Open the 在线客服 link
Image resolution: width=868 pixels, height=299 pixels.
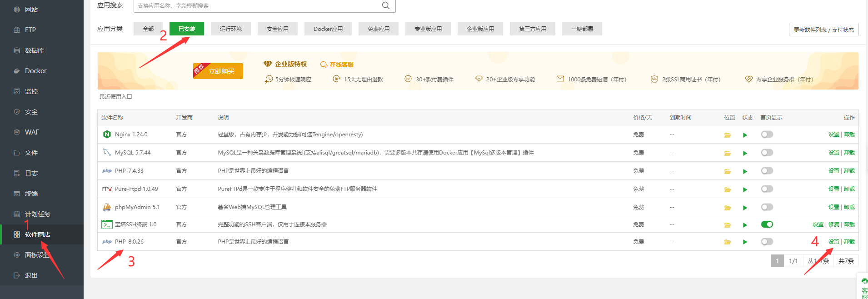coord(337,65)
